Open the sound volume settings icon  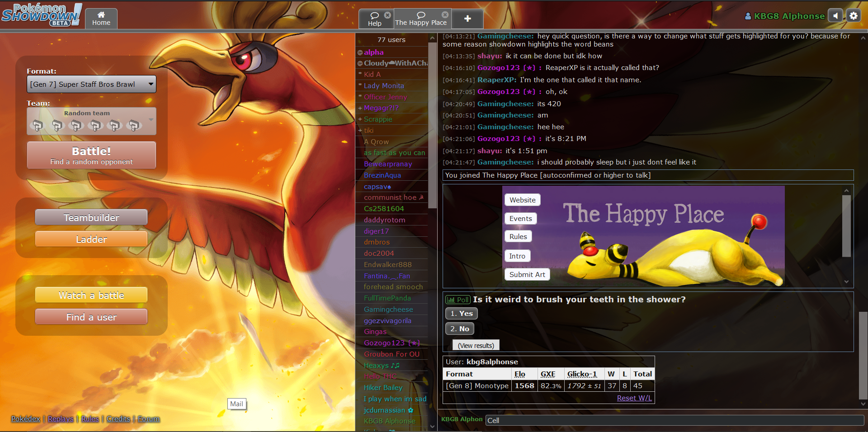tap(835, 16)
